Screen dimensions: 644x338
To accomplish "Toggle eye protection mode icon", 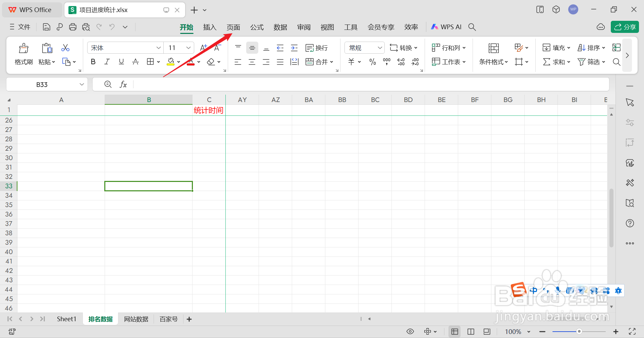I will [410, 332].
